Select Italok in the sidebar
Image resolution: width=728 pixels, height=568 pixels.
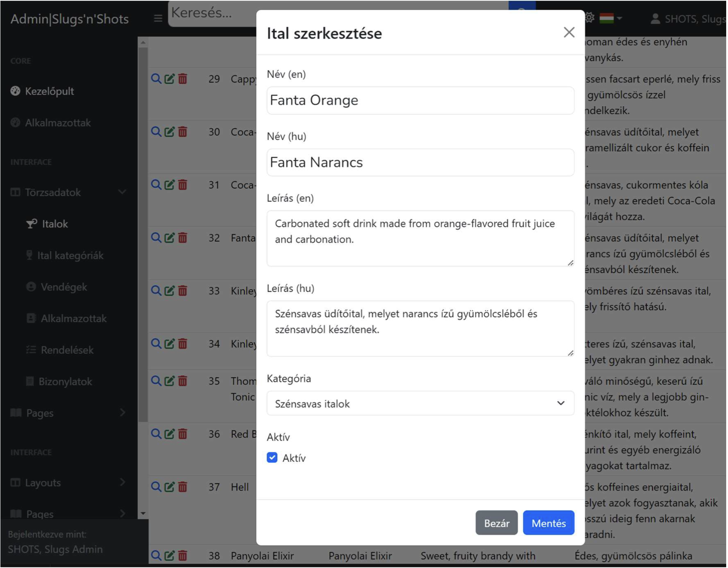pyautogui.click(x=47, y=224)
